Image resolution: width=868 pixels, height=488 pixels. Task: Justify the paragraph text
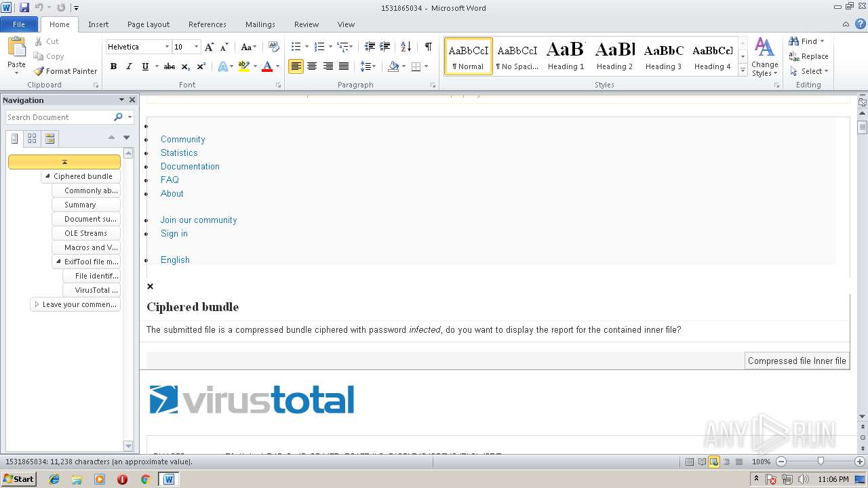pyautogui.click(x=344, y=66)
